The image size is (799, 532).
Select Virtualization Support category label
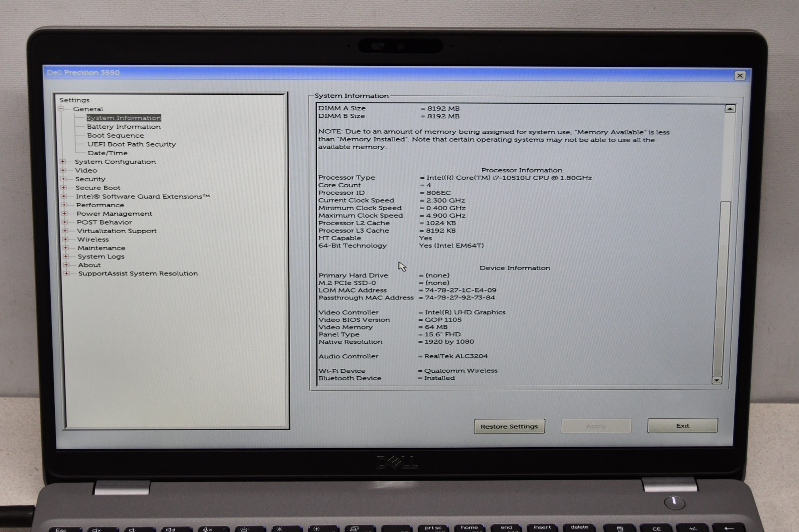tap(117, 231)
